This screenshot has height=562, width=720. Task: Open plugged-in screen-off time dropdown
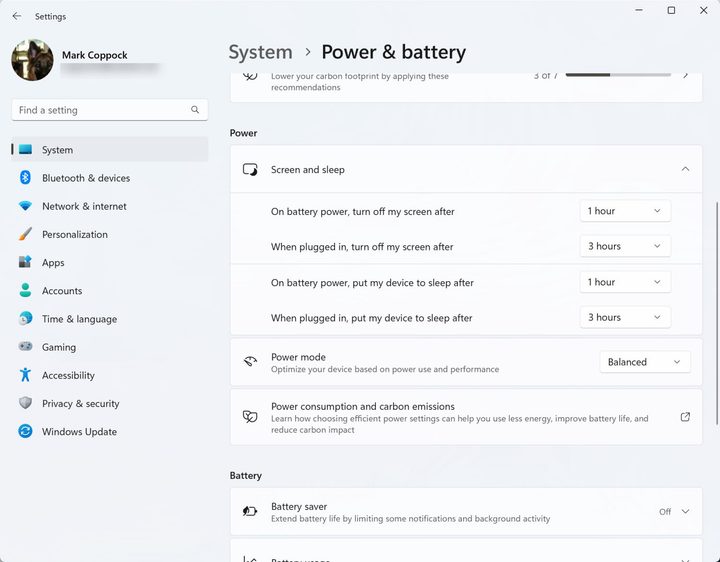pyautogui.click(x=625, y=247)
